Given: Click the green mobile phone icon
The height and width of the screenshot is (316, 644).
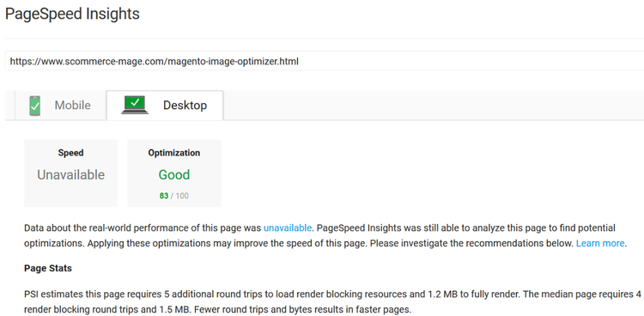Looking at the screenshot, I should tap(35, 106).
